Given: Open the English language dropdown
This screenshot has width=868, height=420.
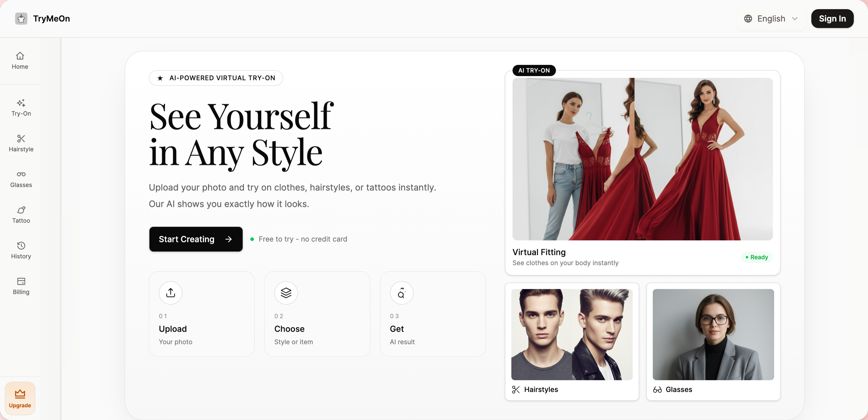Looking at the screenshot, I should coord(771,19).
